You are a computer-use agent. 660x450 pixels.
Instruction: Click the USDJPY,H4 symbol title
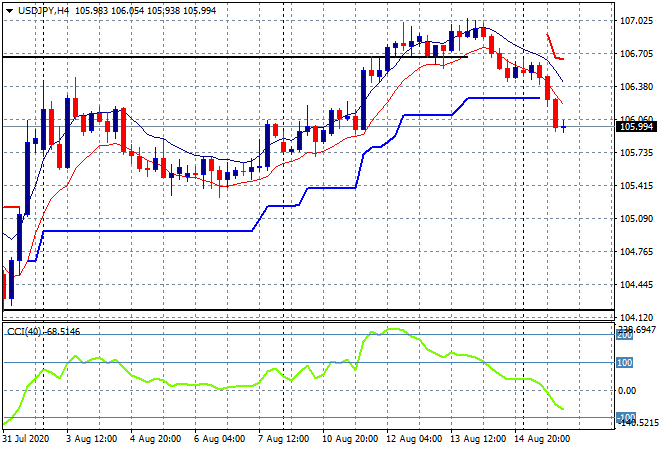click(43, 11)
